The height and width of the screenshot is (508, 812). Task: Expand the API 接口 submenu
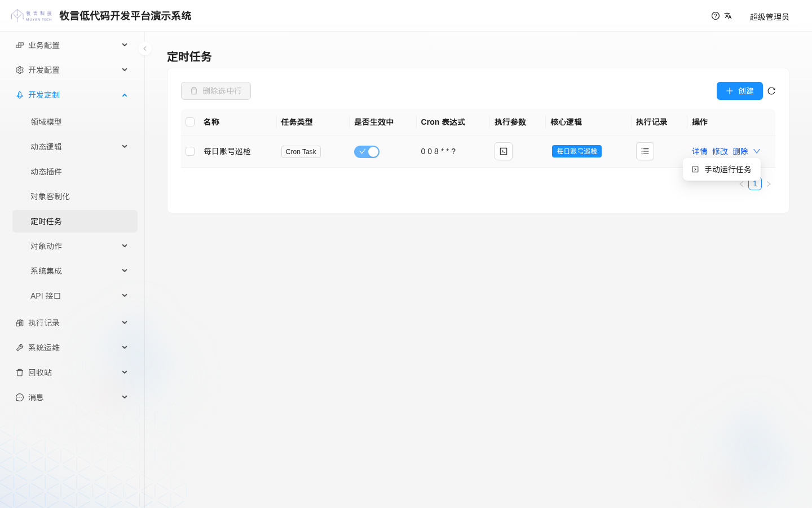(125, 296)
